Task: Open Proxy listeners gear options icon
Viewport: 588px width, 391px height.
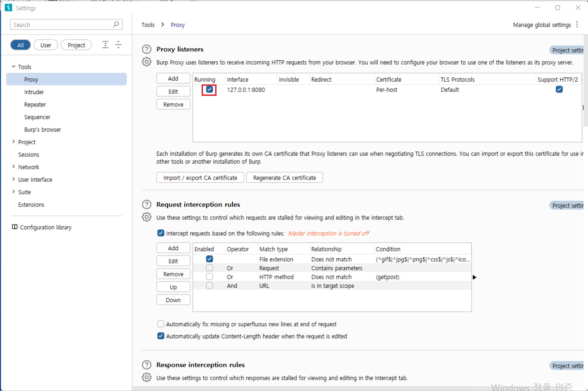Action: pyautogui.click(x=147, y=62)
